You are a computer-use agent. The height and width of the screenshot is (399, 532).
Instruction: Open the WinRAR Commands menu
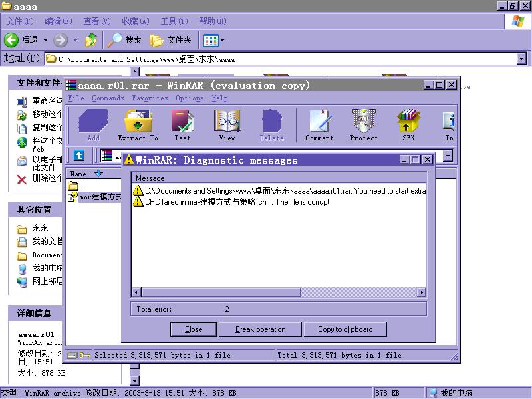108,98
